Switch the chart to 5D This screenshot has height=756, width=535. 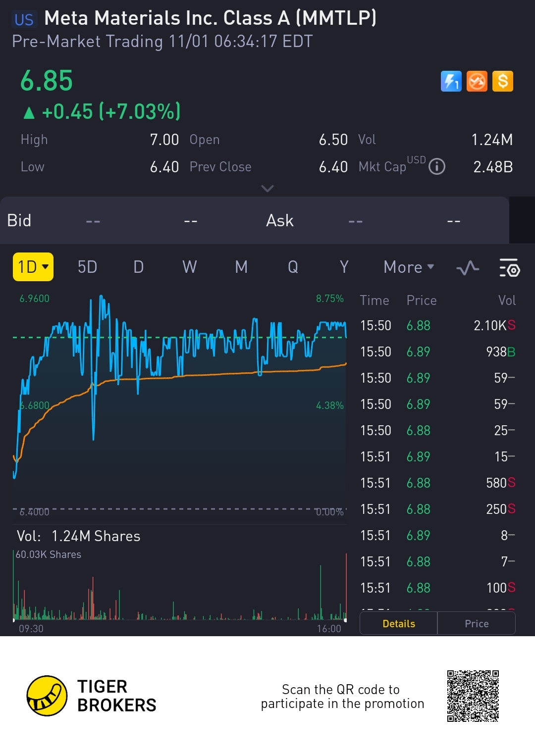[87, 267]
